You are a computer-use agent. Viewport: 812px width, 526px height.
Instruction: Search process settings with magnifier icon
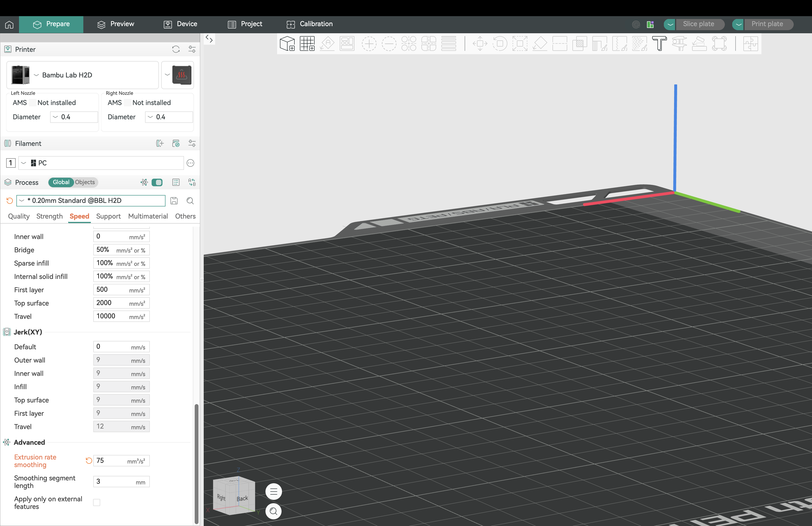click(190, 201)
